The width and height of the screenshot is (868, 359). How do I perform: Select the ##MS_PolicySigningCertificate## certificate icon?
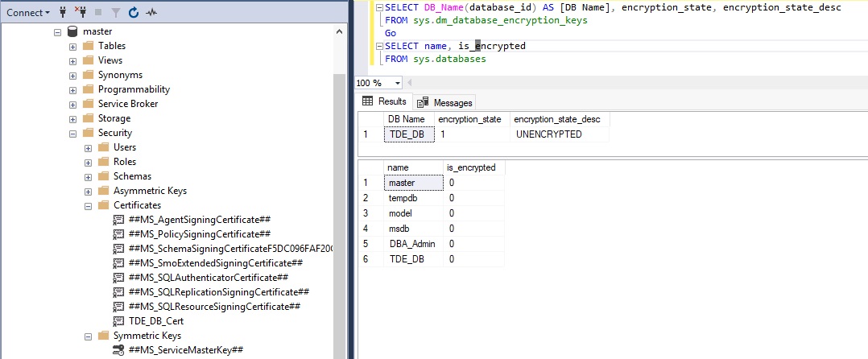(118, 234)
